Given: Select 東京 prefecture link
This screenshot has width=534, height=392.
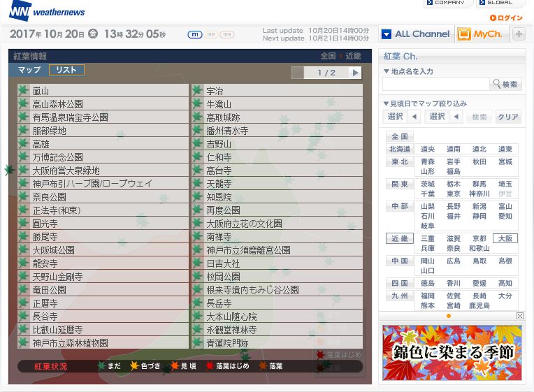Looking at the screenshot, I should click(454, 194).
